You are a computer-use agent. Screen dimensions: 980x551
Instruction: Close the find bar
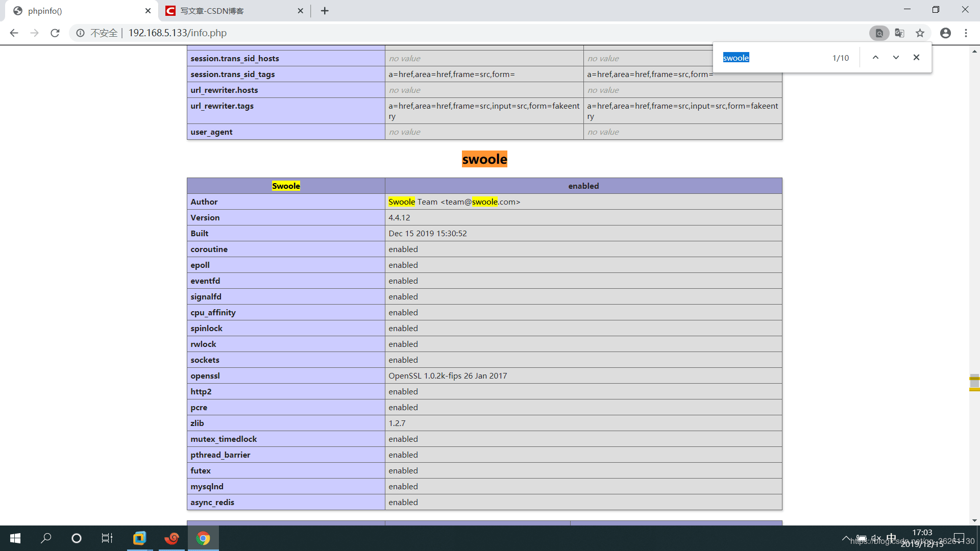click(916, 58)
